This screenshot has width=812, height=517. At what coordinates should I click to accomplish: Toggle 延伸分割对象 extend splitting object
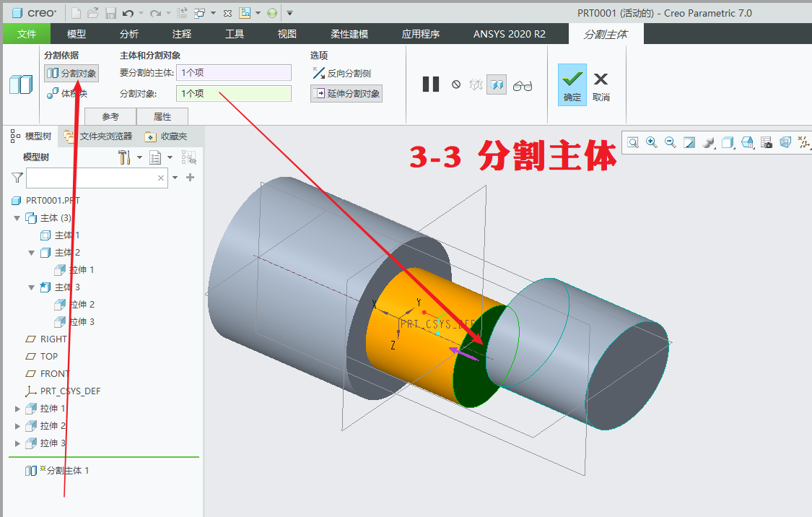point(346,93)
